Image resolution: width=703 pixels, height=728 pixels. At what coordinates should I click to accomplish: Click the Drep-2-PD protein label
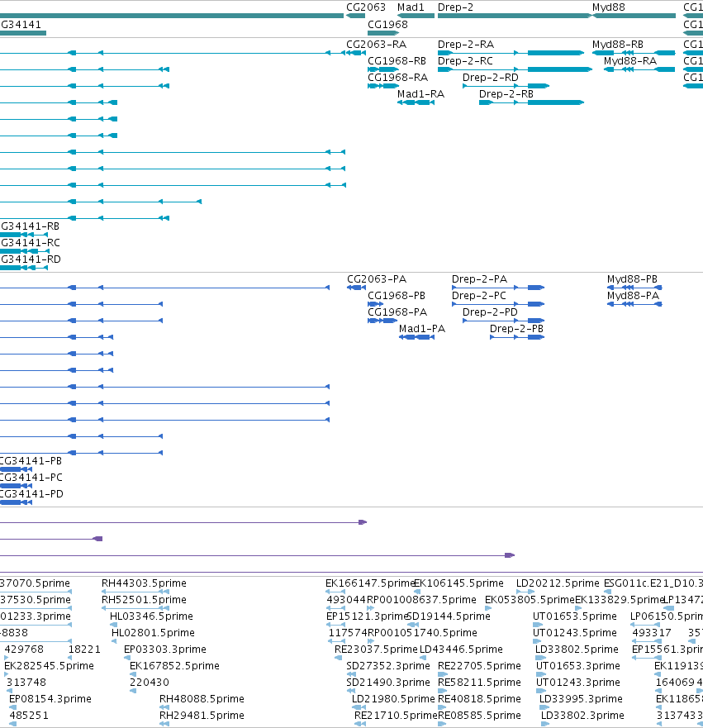(x=490, y=312)
